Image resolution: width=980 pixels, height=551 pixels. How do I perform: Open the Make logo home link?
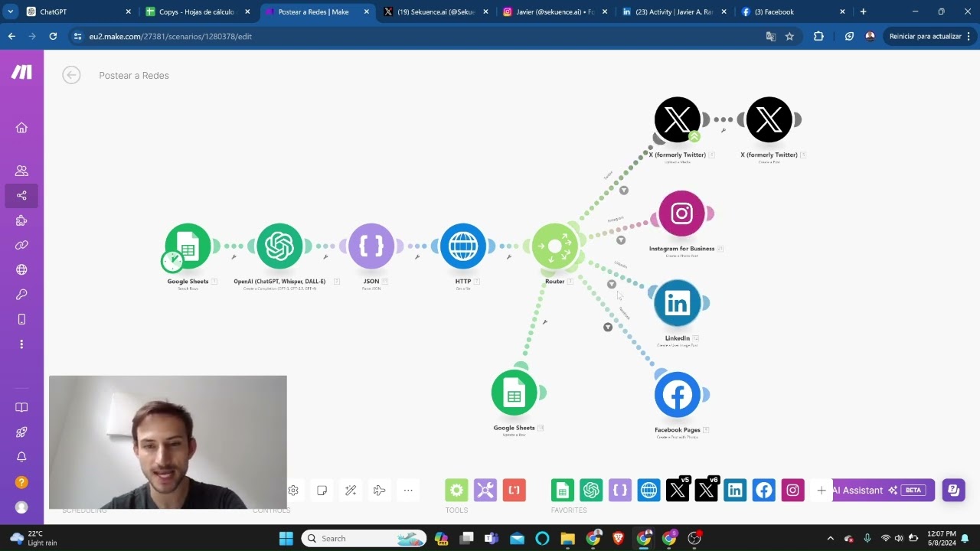pos(21,73)
